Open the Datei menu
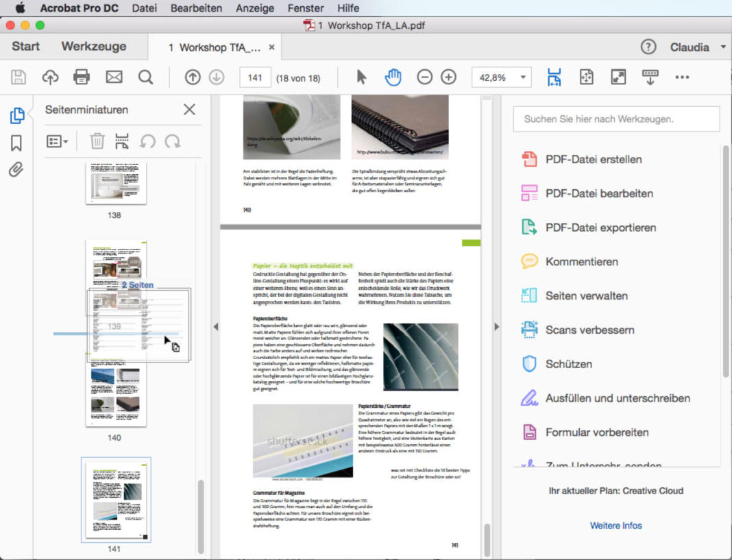This screenshot has width=732, height=560. click(x=144, y=8)
